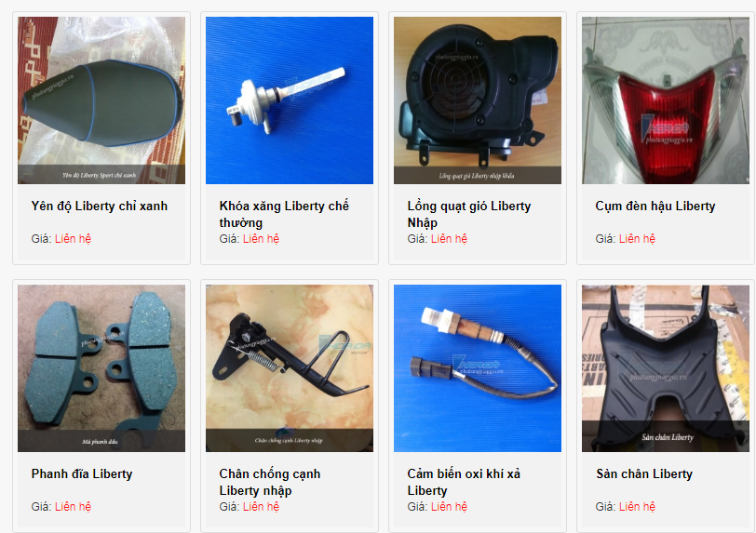Click the title Lồng quạt gió Liberty Nhập

pyautogui.click(x=469, y=215)
